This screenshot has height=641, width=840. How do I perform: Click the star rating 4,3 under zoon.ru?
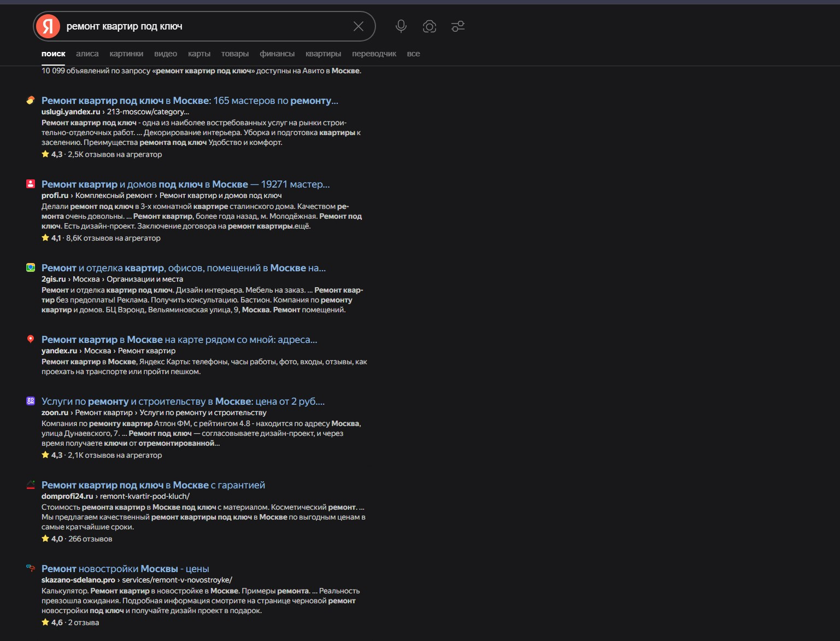click(52, 455)
